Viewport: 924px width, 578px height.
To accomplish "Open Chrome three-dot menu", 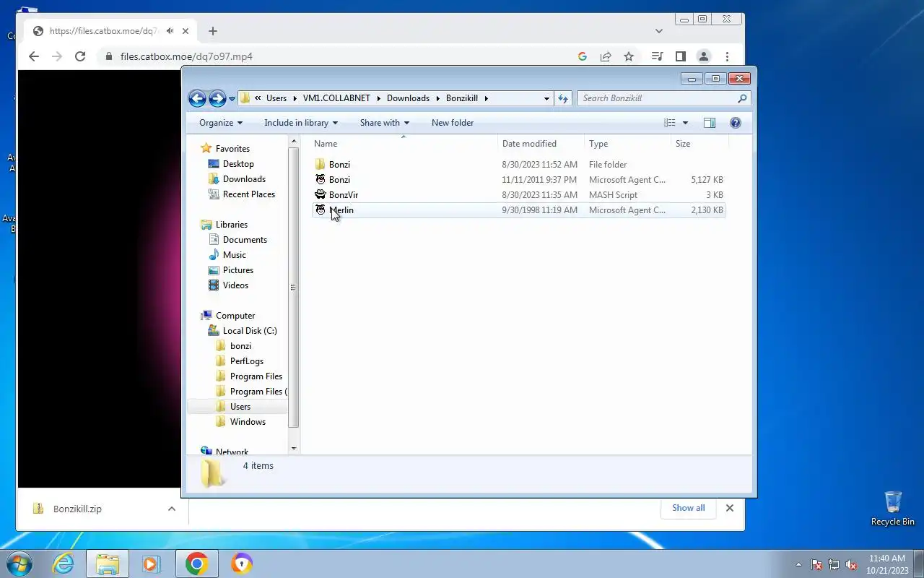I will pyautogui.click(x=727, y=56).
